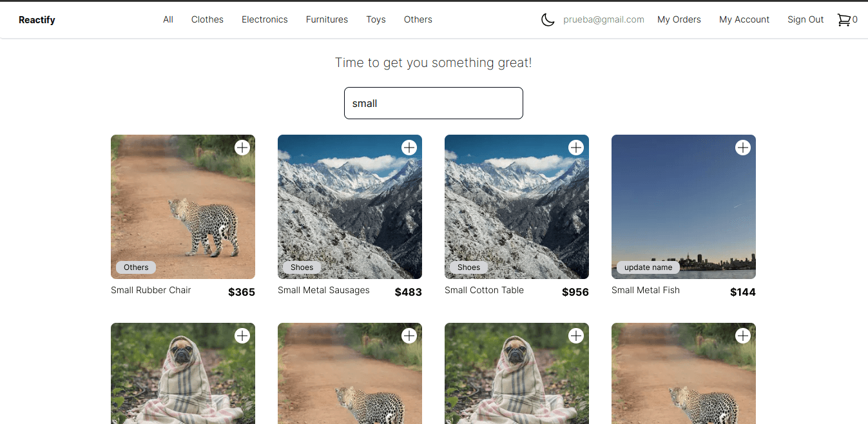Click the Reactify logo
Image resolution: width=868 pixels, height=424 pixels.
click(x=37, y=20)
